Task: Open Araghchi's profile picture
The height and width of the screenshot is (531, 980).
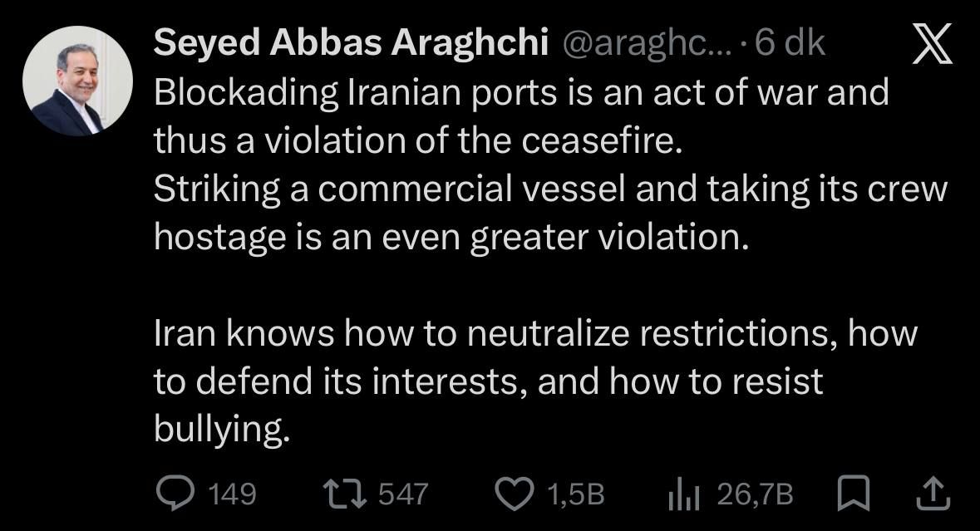Action: (x=78, y=81)
